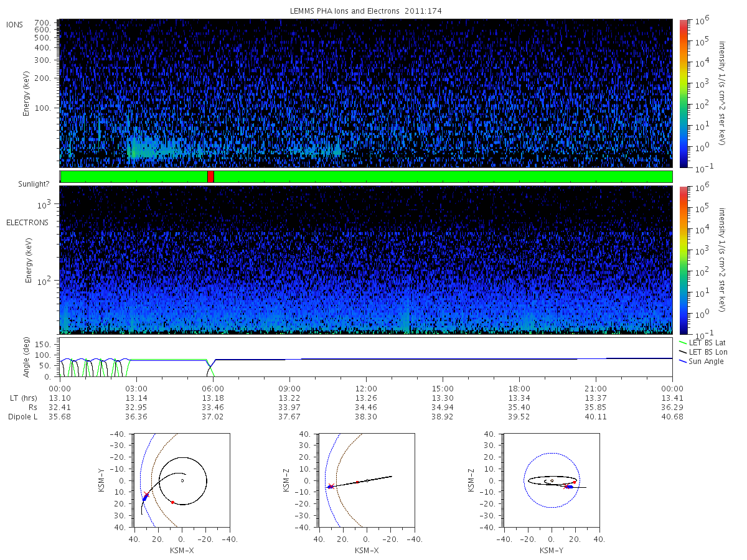Click the KSM-X versus KSM-Z orbit plot
This screenshot has width=747, height=560.
(366, 480)
